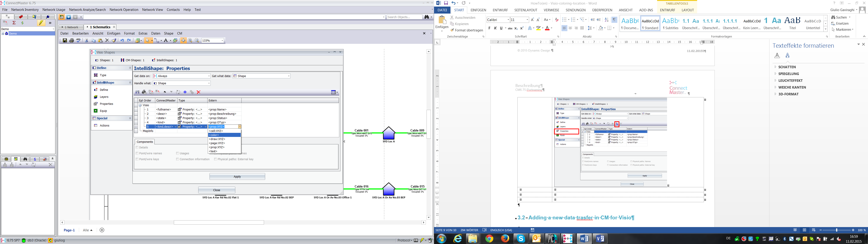Screen dimensions: 868x244
Task: Open Skype from the taskbar
Action: tap(521, 239)
